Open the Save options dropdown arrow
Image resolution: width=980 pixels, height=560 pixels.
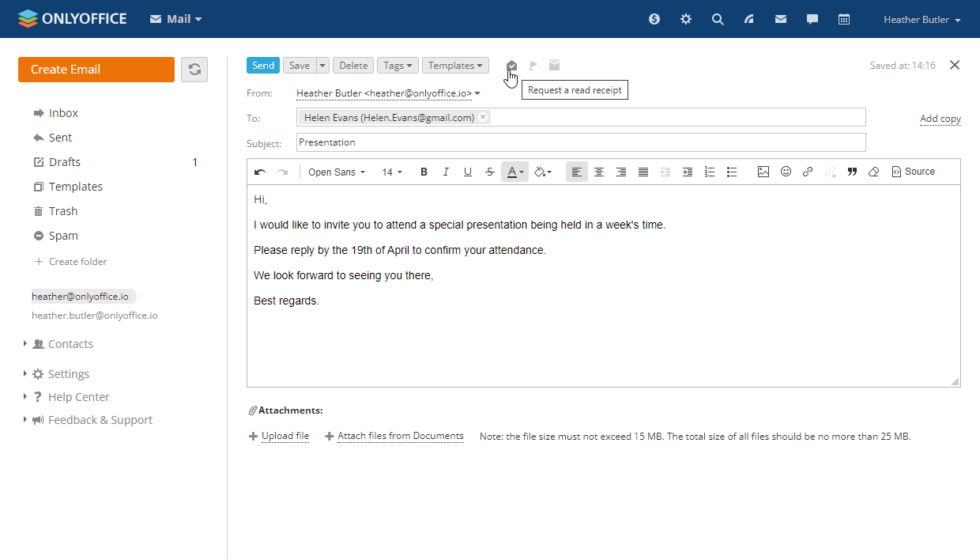pos(322,66)
